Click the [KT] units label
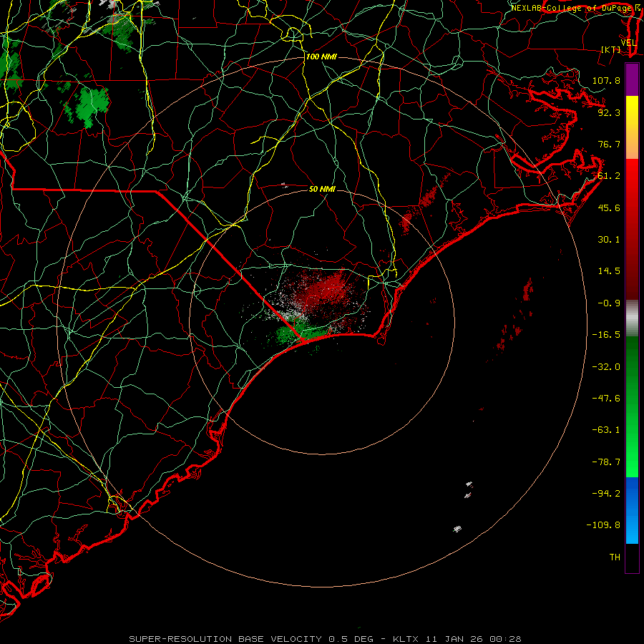This screenshot has height=644, width=644. pyautogui.click(x=611, y=49)
